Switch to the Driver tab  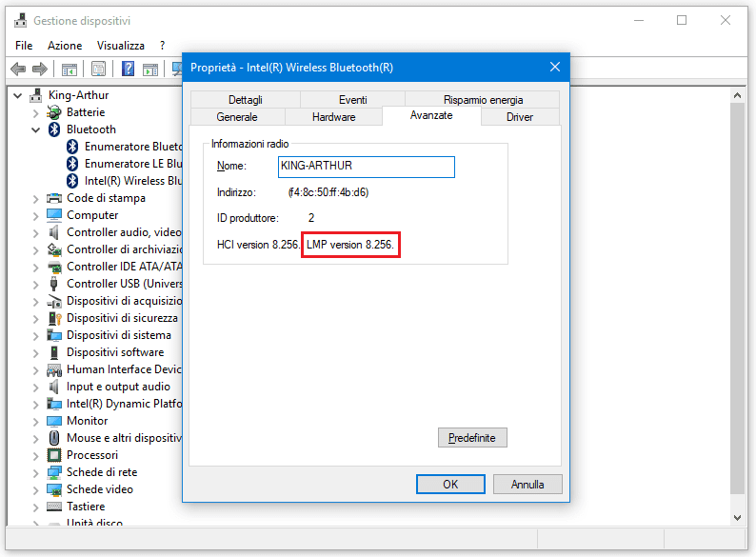[519, 117]
